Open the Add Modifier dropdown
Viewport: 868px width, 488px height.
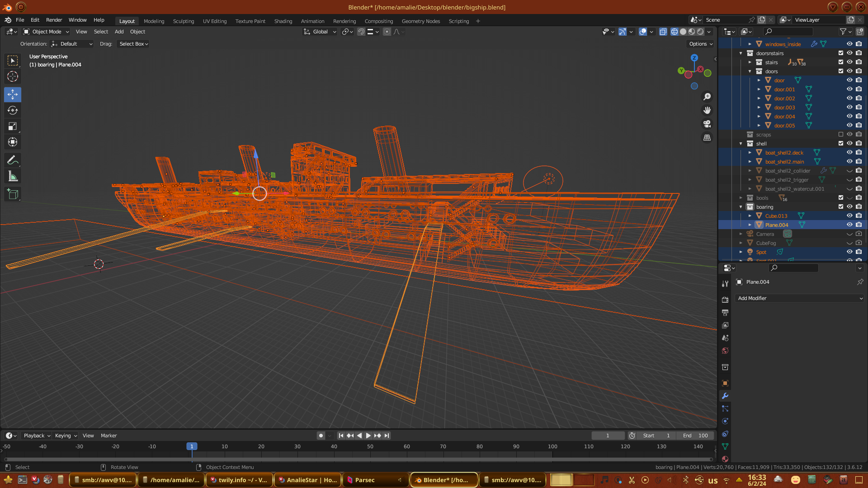(x=800, y=298)
